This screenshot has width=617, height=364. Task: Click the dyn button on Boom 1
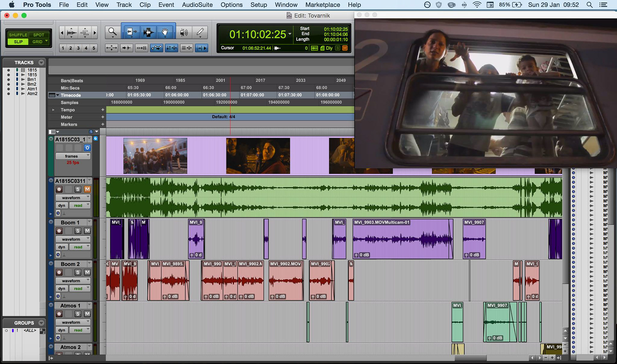[x=62, y=247]
